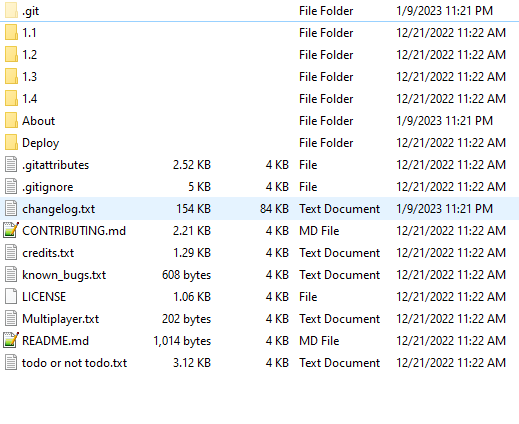The image size is (519, 424).
Task: Select the .gitattributes file icon
Action: click(x=11, y=164)
